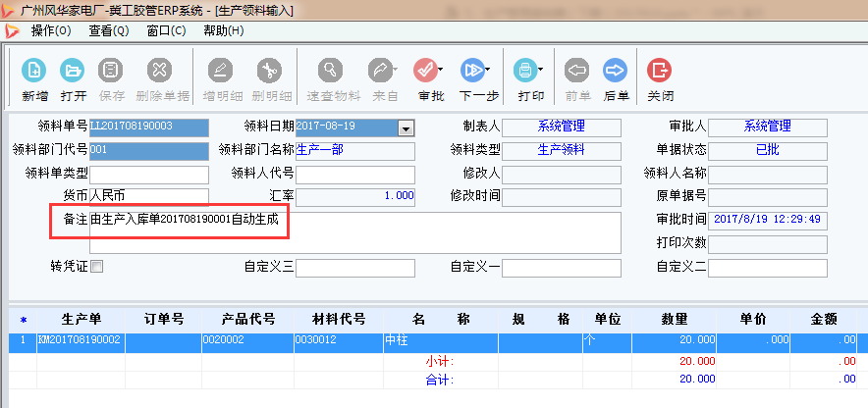Click the 数量 column header
Image resolution: width=868 pixels, height=408 pixels.
tap(674, 320)
